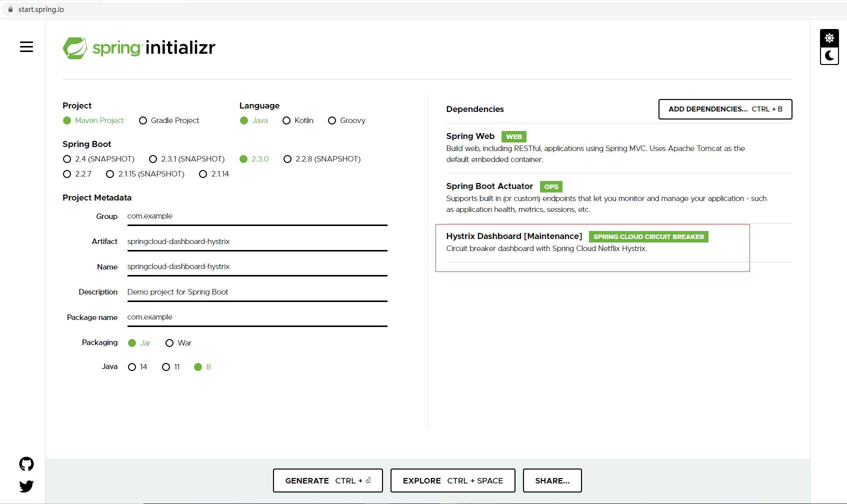Click the Spring Initializr logo
Image resolution: width=847 pixels, height=504 pixels.
(139, 48)
